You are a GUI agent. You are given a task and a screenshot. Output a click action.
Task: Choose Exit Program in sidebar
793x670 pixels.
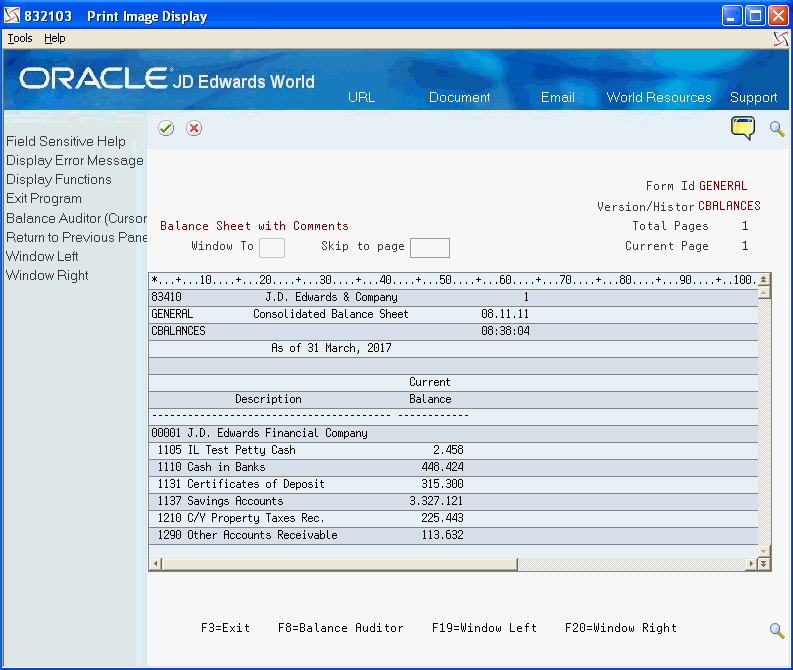click(44, 199)
